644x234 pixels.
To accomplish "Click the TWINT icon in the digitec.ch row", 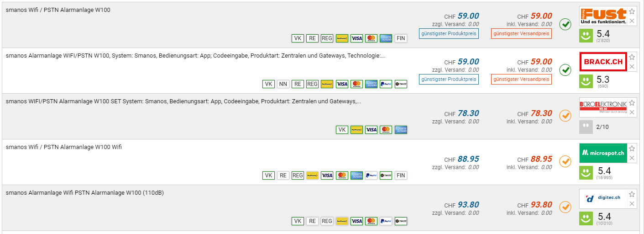I will [x=401, y=221].
